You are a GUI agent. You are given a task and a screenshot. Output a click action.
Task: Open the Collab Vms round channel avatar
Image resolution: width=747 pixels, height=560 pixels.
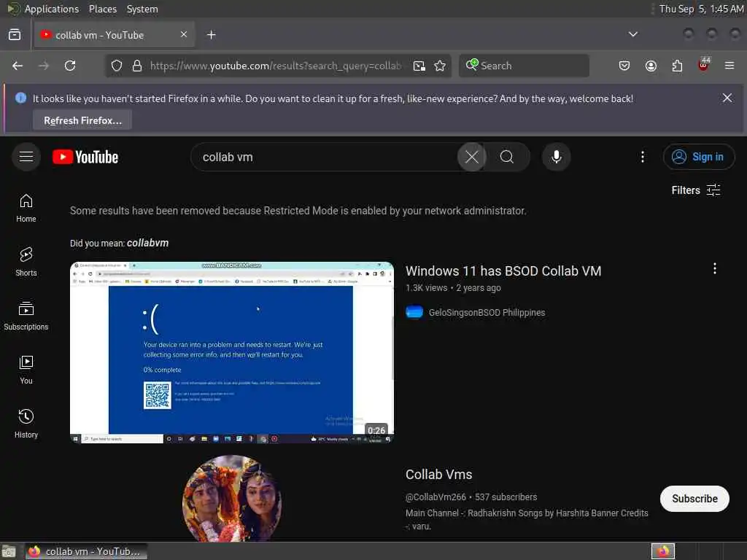(232, 498)
